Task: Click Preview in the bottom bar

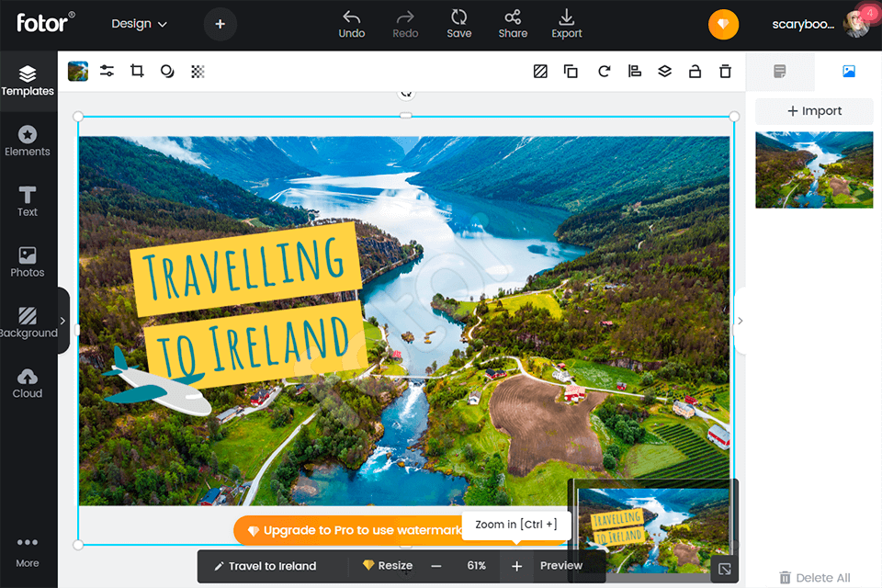Action: [x=560, y=566]
